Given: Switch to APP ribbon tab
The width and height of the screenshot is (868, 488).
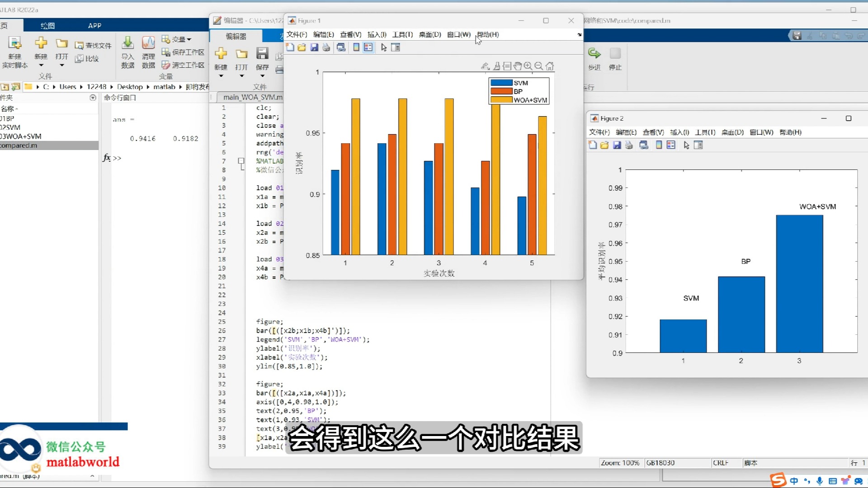Looking at the screenshot, I should [x=94, y=25].
